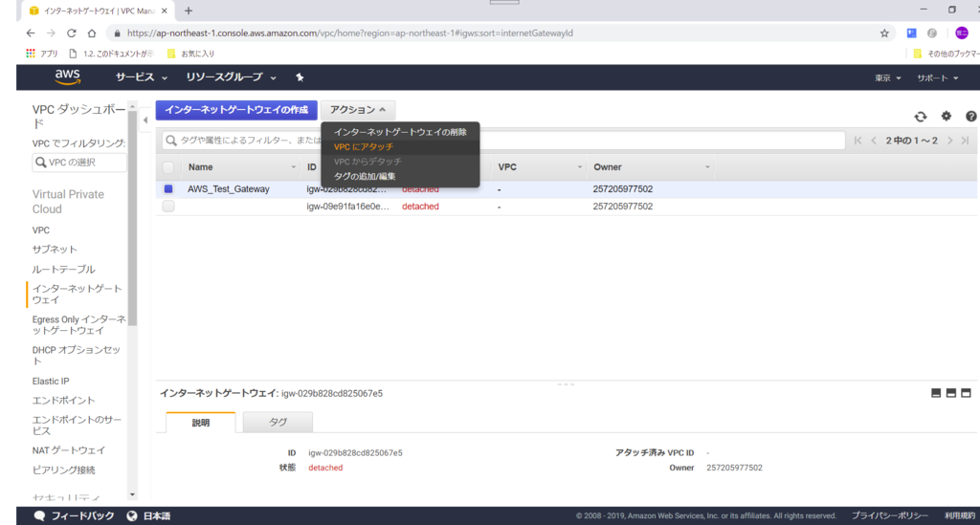The height and width of the screenshot is (525, 980).
Task: Open エンドポイントのサービス in sidebar
Action: point(77,426)
